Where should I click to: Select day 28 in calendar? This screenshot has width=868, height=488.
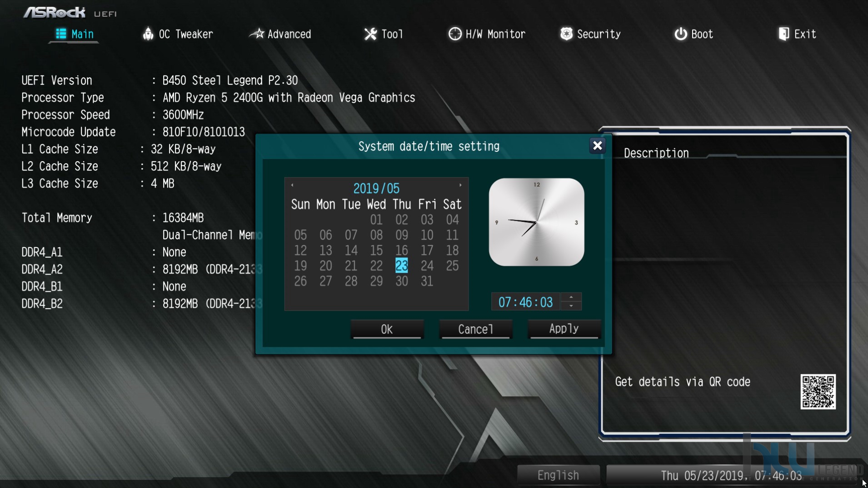coord(351,281)
